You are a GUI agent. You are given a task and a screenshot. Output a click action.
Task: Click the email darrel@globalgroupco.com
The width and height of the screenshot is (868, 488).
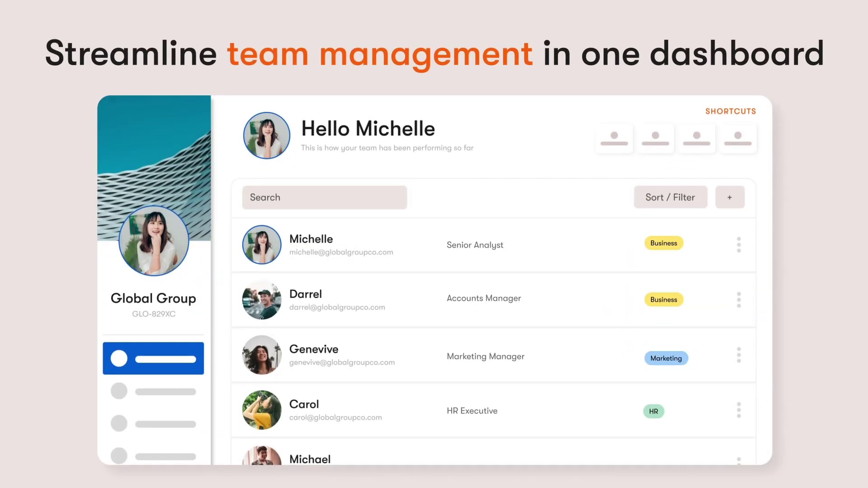tap(337, 307)
